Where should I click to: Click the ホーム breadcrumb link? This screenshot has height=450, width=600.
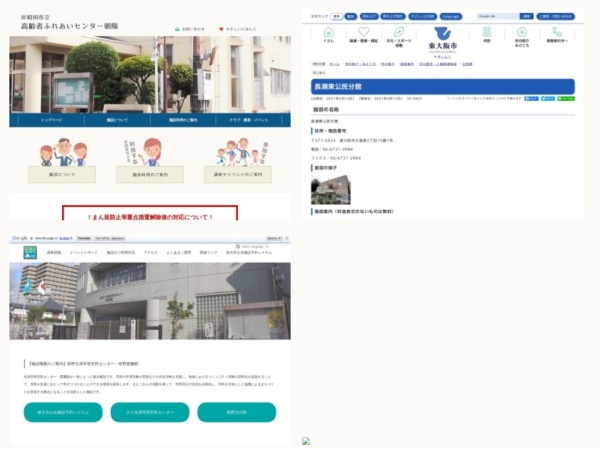334,64
